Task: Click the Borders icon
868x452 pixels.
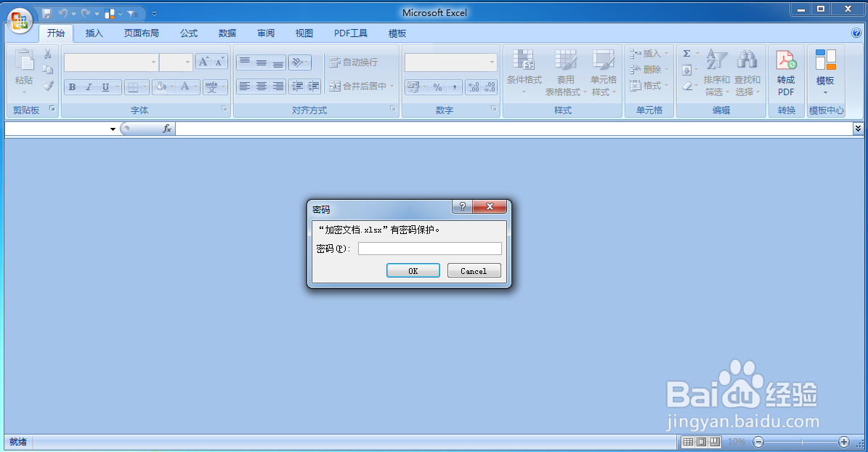Action: click(x=133, y=87)
